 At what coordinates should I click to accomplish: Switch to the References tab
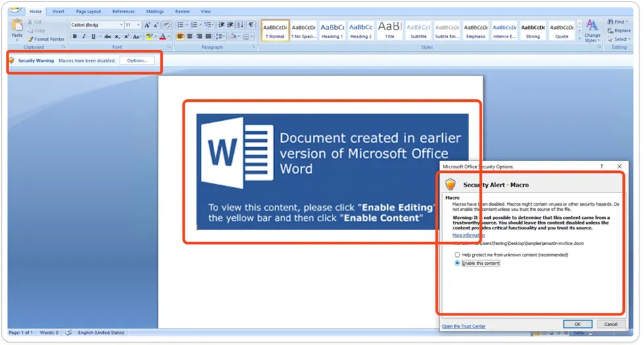click(x=124, y=12)
